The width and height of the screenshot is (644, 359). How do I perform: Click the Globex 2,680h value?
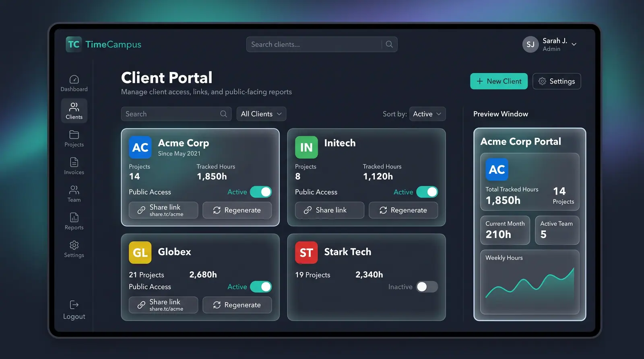(203, 275)
